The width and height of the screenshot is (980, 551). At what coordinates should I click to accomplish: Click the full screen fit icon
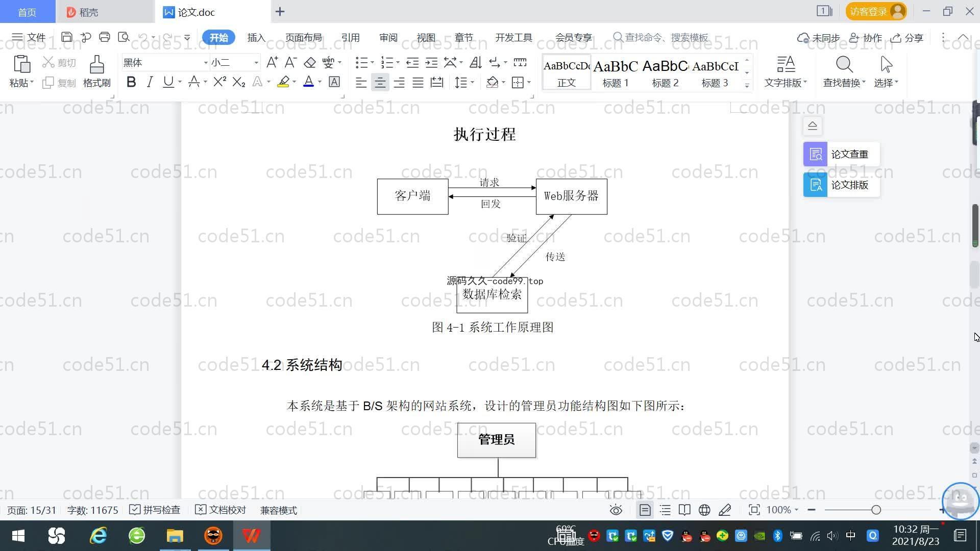click(x=754, y=510)
